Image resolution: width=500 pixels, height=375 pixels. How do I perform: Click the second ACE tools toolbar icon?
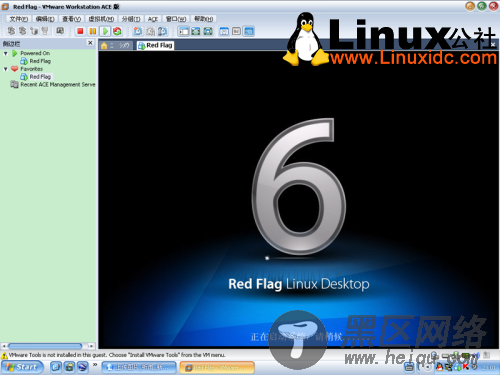pos(22,31)
